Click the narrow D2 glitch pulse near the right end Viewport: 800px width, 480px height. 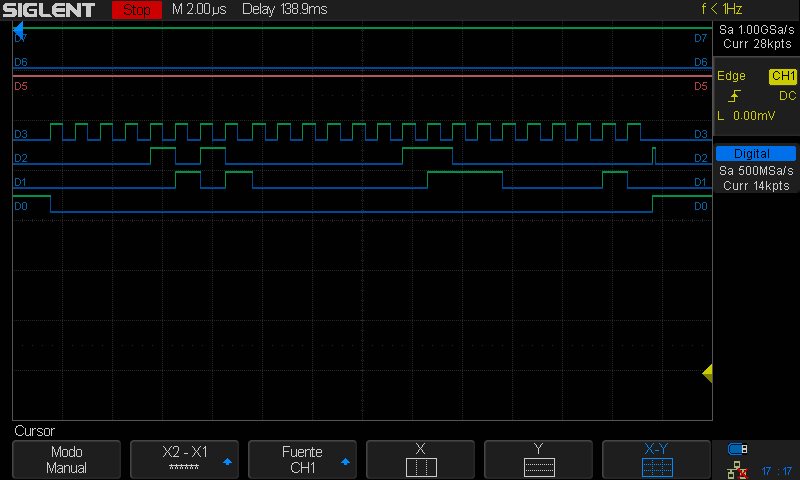654,156
